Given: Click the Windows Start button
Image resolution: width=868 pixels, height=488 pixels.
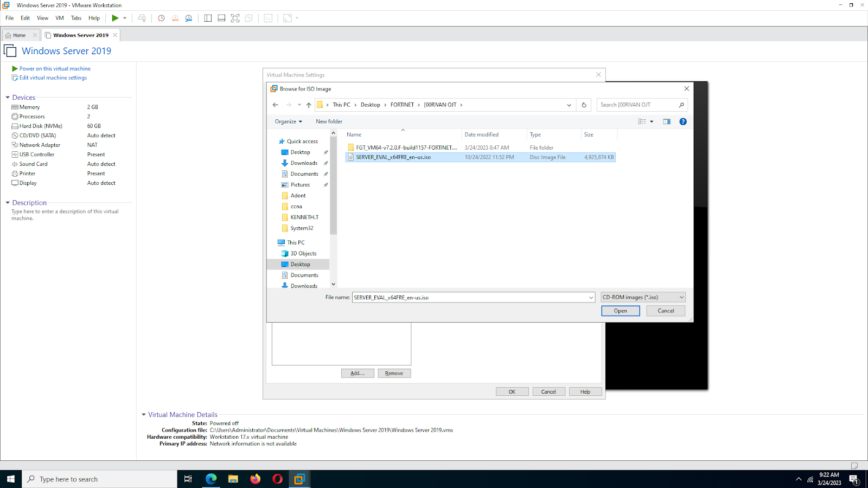Looking at the screenshot, I should 11,479.
